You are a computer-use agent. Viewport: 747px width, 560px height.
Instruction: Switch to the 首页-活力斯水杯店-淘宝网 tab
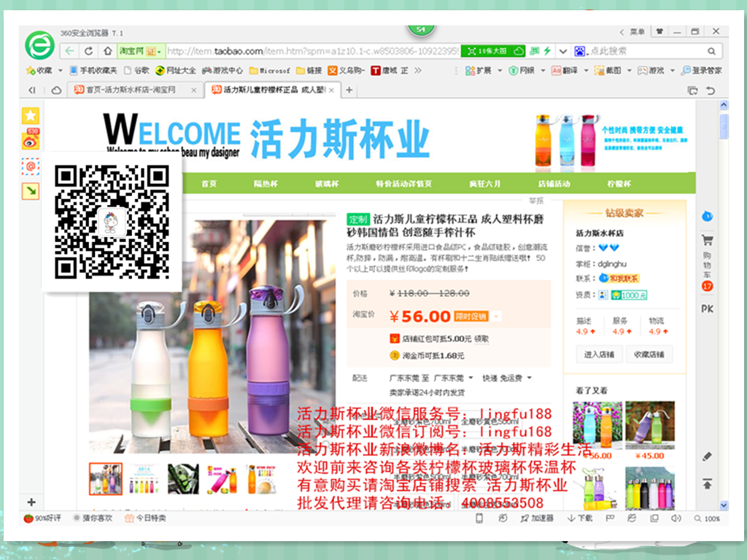(135, 90)
